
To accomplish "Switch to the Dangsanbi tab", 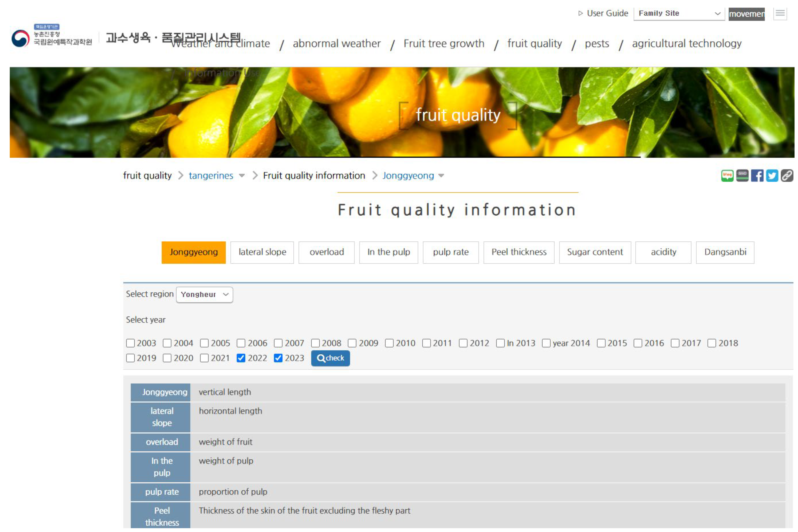I will pyautogui.click(x=725, y=252).
